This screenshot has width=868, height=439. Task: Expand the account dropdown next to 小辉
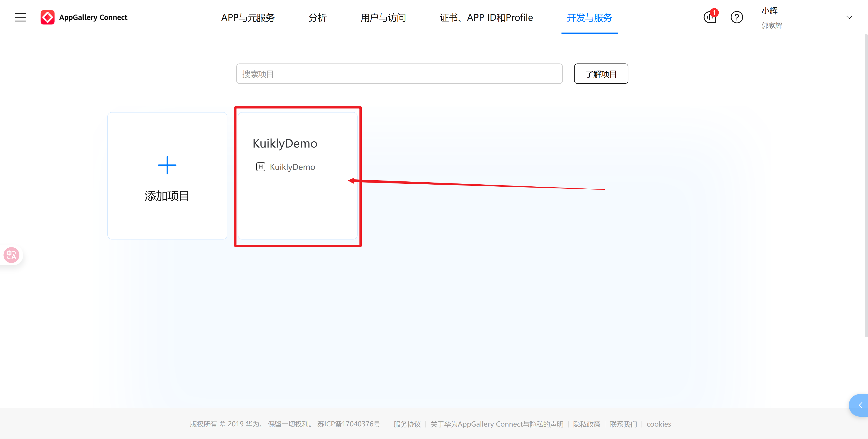(x=849, y=17)
